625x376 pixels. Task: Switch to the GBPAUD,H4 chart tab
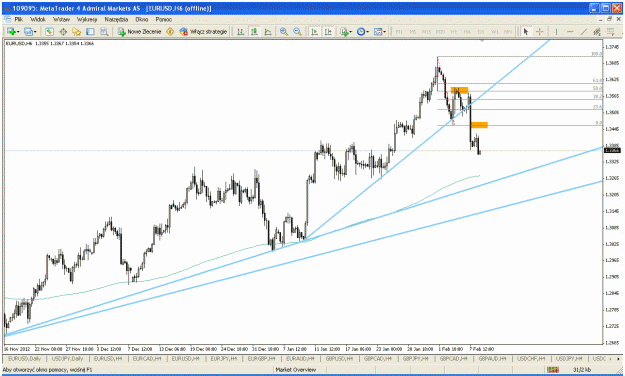click(492, 359)
